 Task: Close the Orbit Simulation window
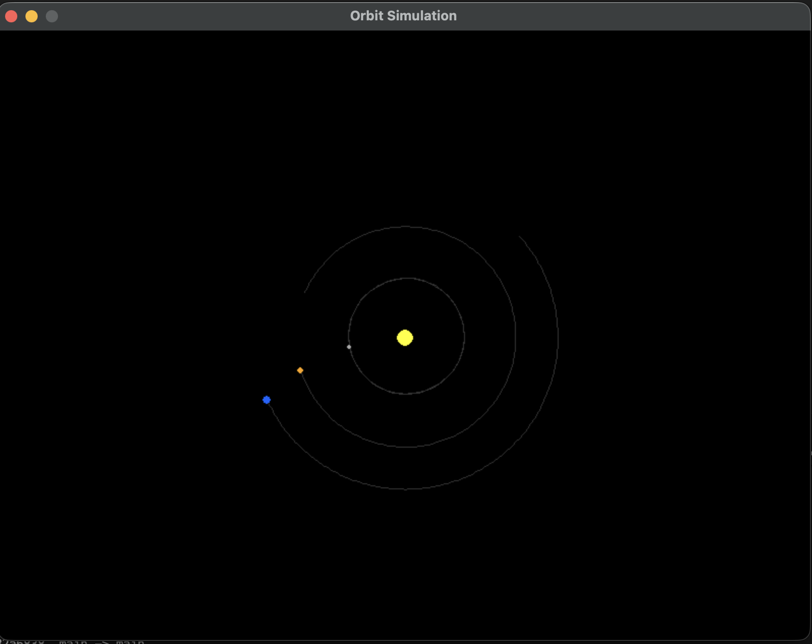point(11,16)
